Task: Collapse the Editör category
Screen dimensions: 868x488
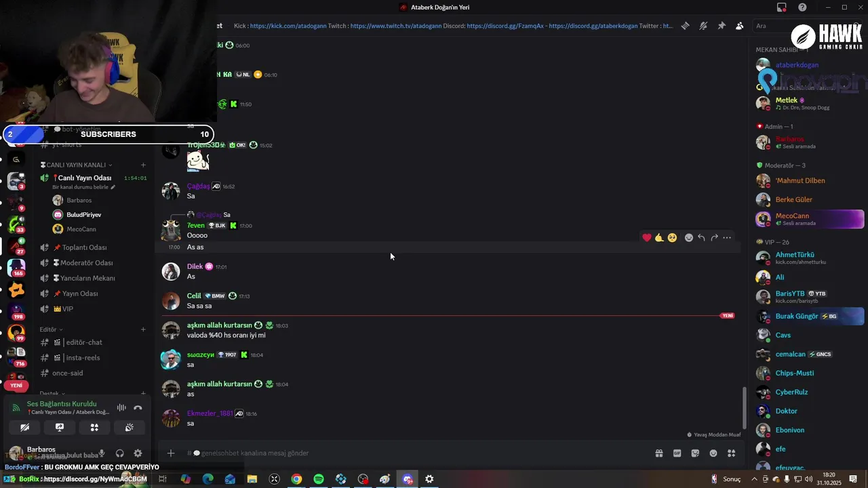Action: coord(51,329)
